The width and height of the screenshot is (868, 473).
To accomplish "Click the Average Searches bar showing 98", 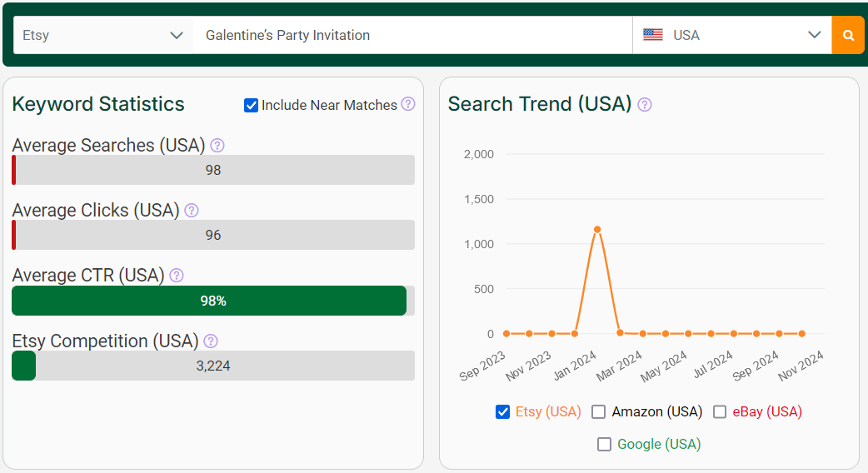I will 213,170.
